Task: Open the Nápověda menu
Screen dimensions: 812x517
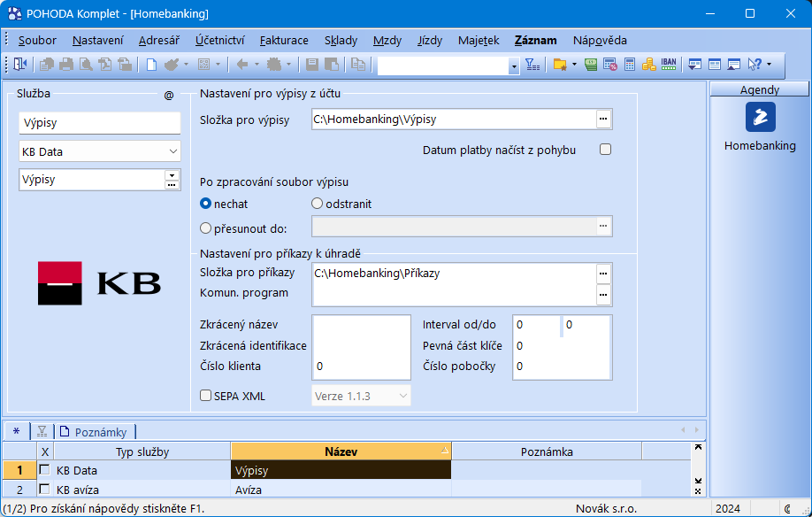Action: pos(600,41)
